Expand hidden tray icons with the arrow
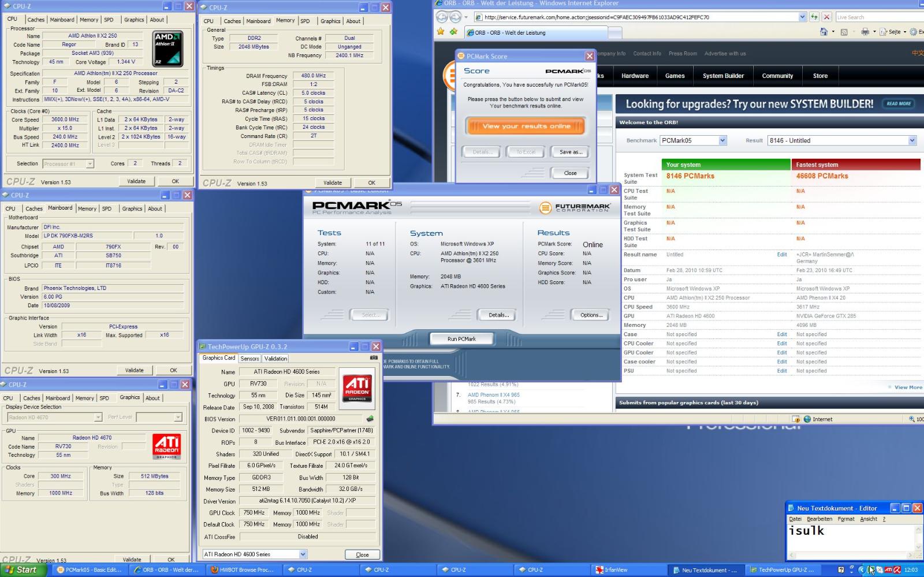The image size is (924, 577). click(861, 570)
